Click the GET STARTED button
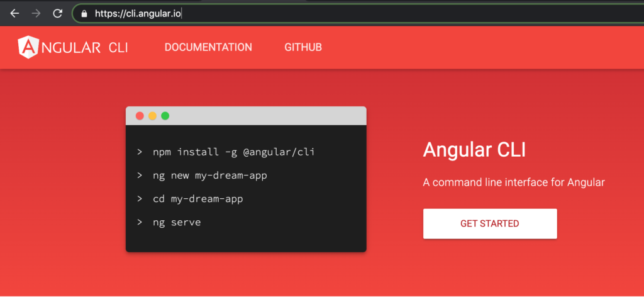The width and height of the screenshot is (644, 297). 490,223
